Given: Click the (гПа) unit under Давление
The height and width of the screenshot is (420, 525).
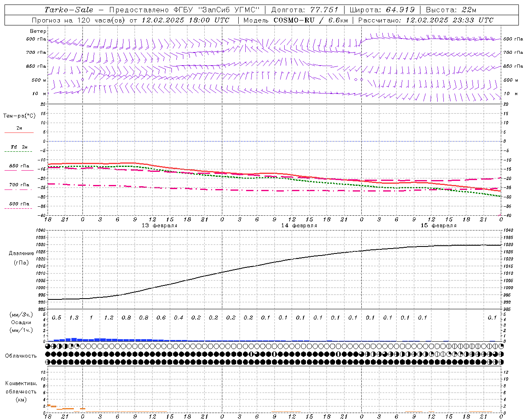Looking at the screenshot, I should [x=21, y=262].
